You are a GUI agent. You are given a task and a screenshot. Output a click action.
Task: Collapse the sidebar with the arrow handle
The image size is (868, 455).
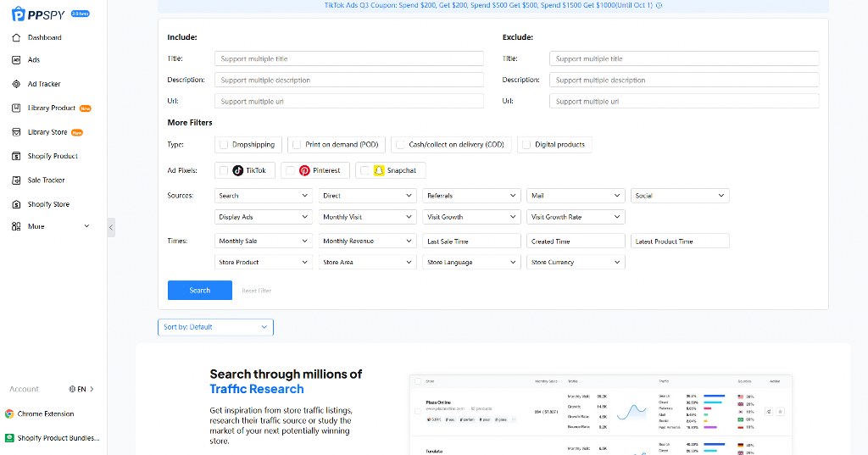[111, 227]
